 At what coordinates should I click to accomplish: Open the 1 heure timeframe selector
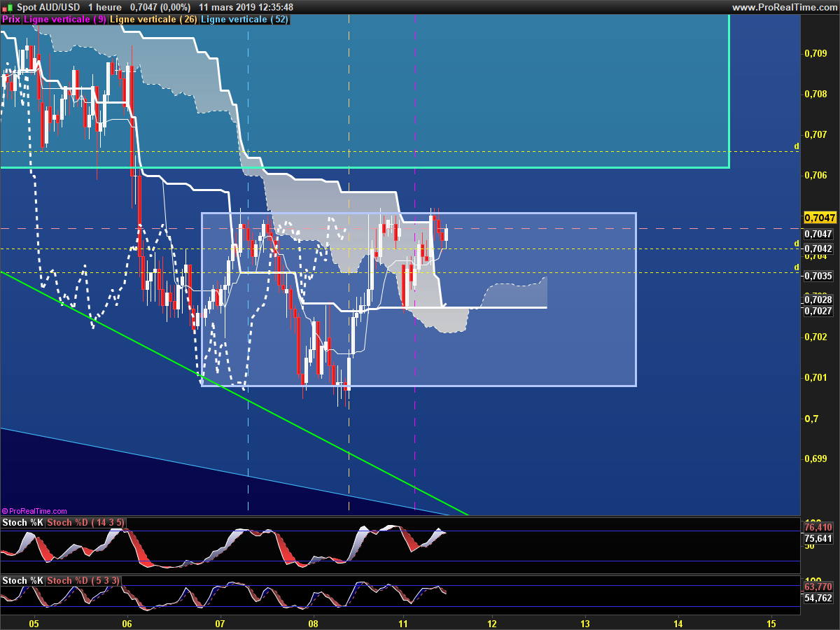click(x=104, y=7)
